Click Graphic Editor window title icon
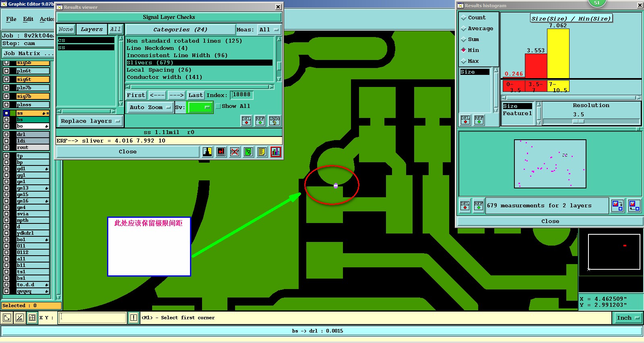The image size is (644, 343). point(4,4)
